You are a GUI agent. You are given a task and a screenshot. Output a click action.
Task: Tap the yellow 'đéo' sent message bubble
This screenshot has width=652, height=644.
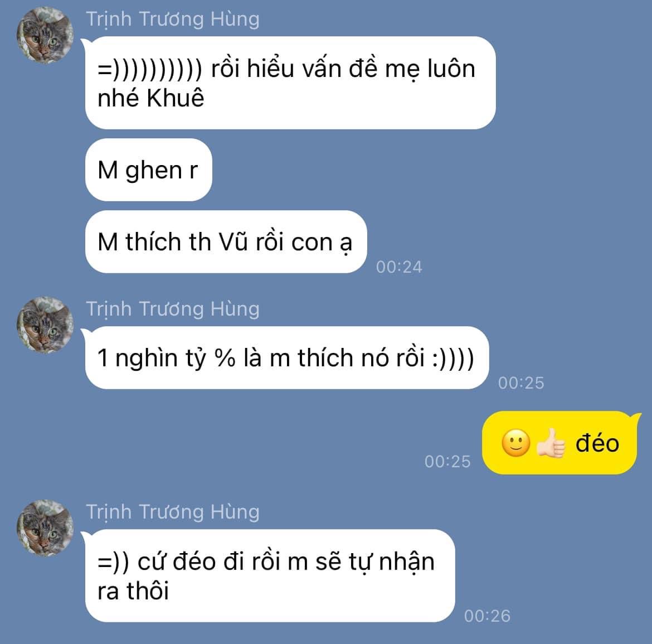point(559,443)
